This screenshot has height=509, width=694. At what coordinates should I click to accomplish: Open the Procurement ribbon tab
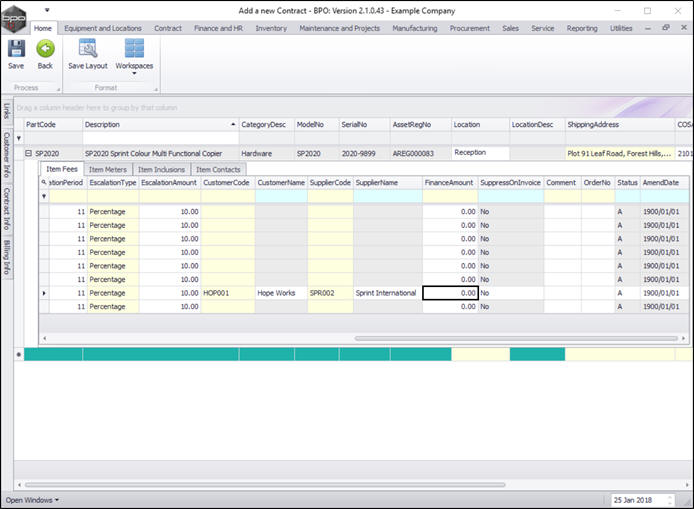(x=470, y=28)
